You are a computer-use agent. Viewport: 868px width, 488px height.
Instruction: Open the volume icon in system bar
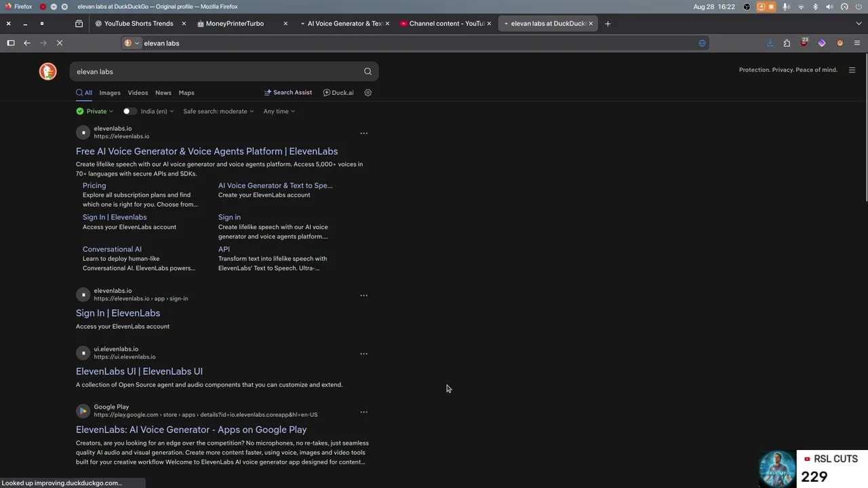tap(829, 7)
